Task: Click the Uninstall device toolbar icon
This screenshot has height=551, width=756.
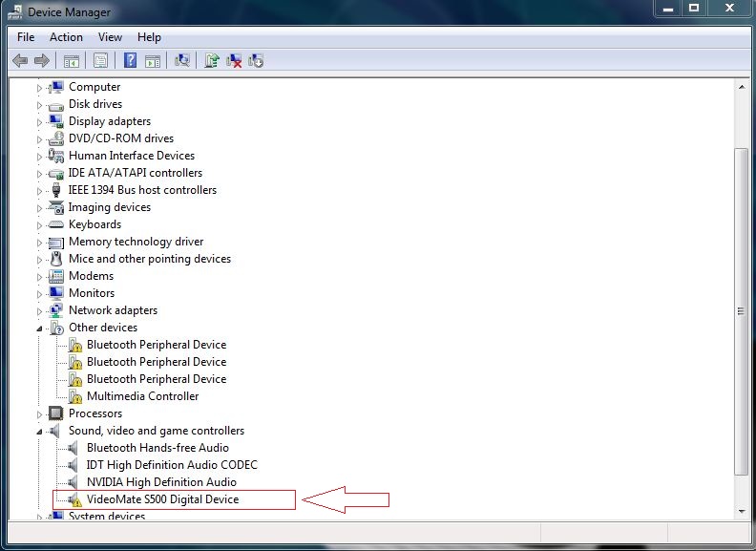Action: pyautogui.click(x=234, y=61)
